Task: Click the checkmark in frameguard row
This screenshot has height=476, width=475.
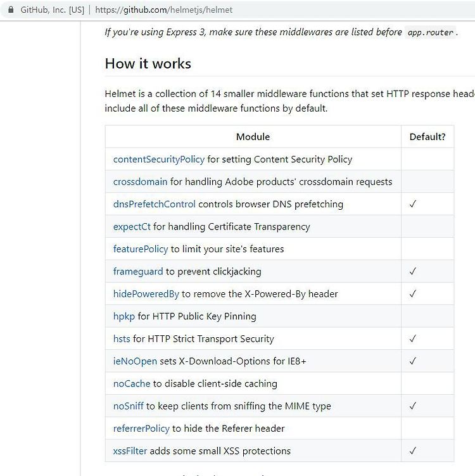Action: pos(413,271)
